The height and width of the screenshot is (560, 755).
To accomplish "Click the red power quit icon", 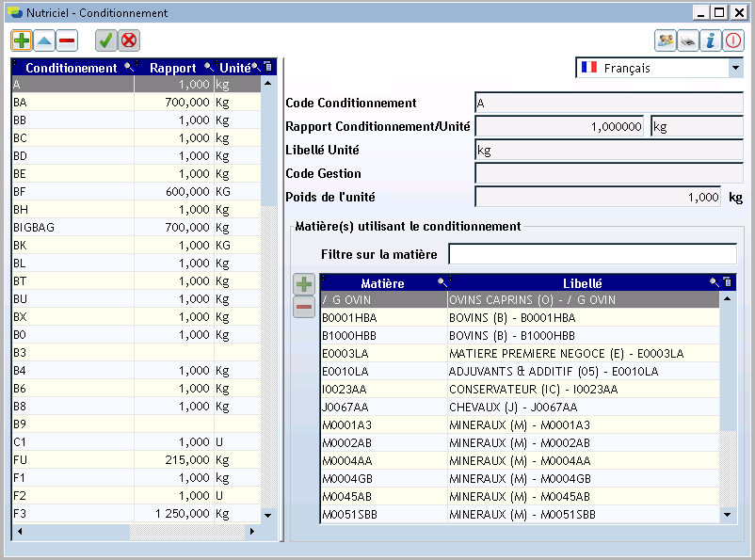I will click(x=733, y=40).
